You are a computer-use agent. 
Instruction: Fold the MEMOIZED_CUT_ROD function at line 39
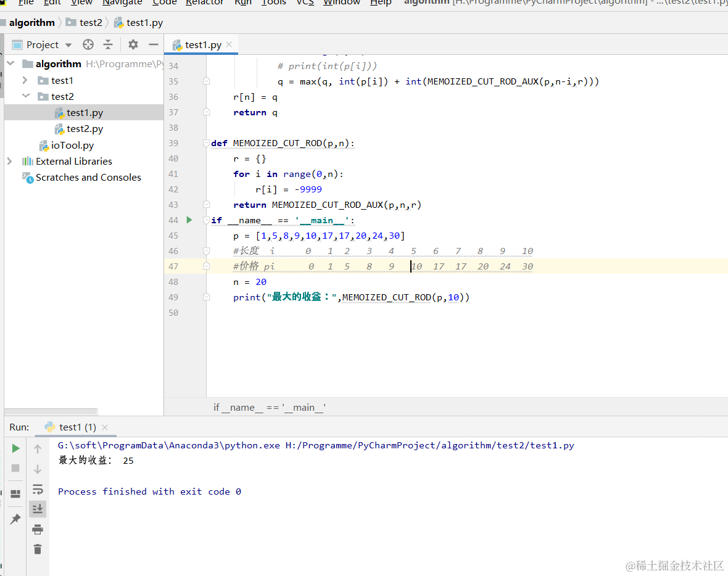pyautogui.click(x=206, y=143)
